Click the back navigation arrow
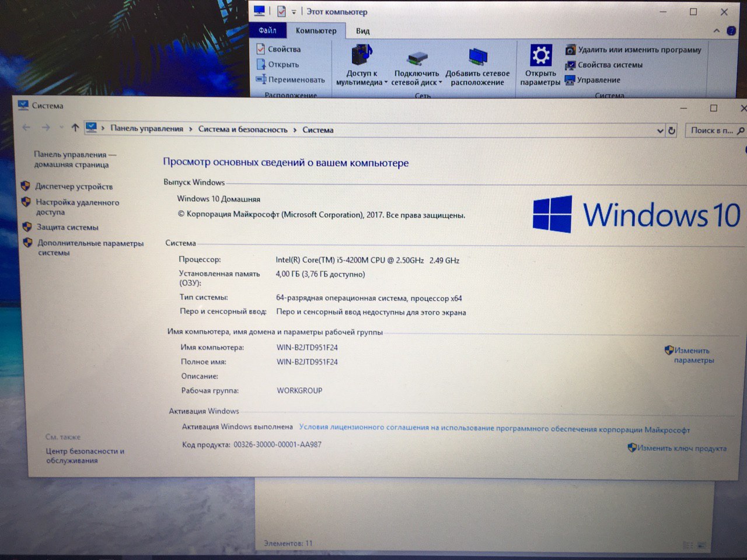This screenshot has width=747, height=560. coord(26,128)
